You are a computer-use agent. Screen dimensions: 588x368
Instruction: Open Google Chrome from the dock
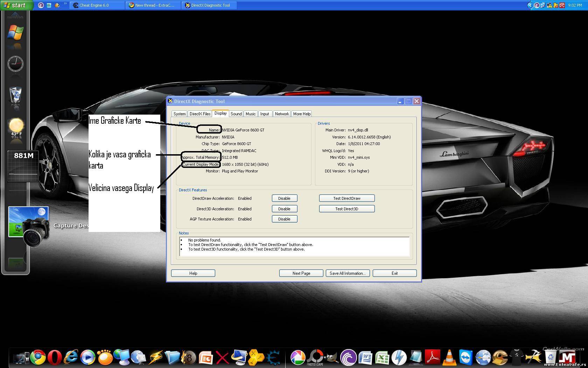pos(38,357)
